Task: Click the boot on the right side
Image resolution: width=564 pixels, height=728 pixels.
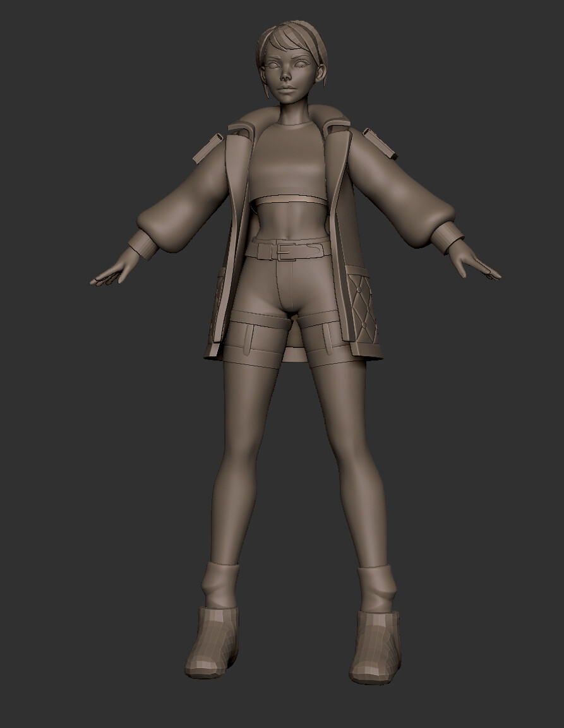Action: point(375,645)
